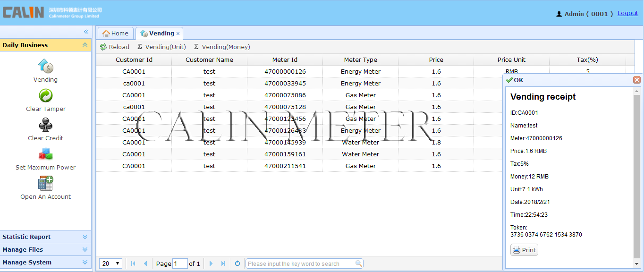This screenshot has height=272, width=644.
Task: Open the page size dropdown showing 20
Action: 111,263
